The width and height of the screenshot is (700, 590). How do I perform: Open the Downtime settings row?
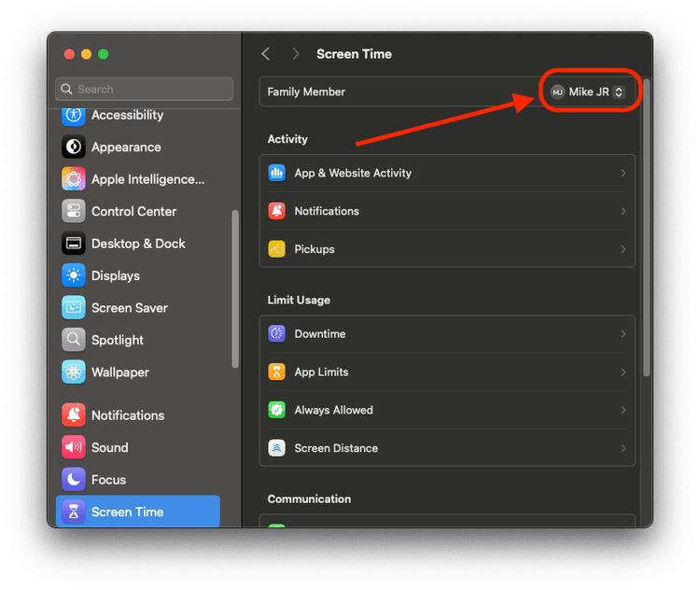[447, 333]
